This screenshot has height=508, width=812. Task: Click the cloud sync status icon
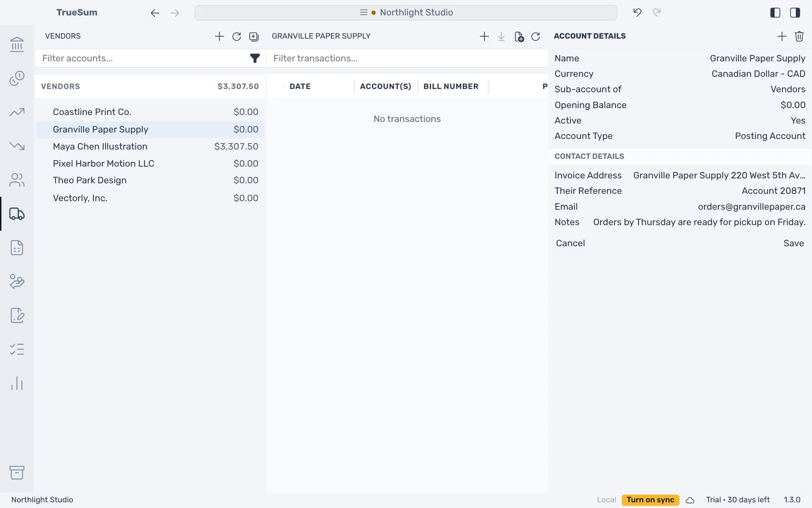[690, 500]
